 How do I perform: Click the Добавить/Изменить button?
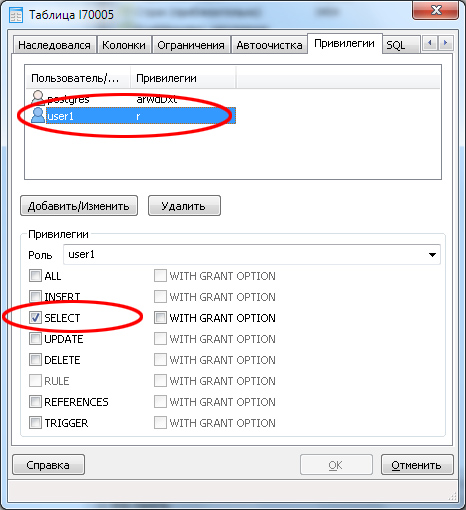[x=79, y=206]
